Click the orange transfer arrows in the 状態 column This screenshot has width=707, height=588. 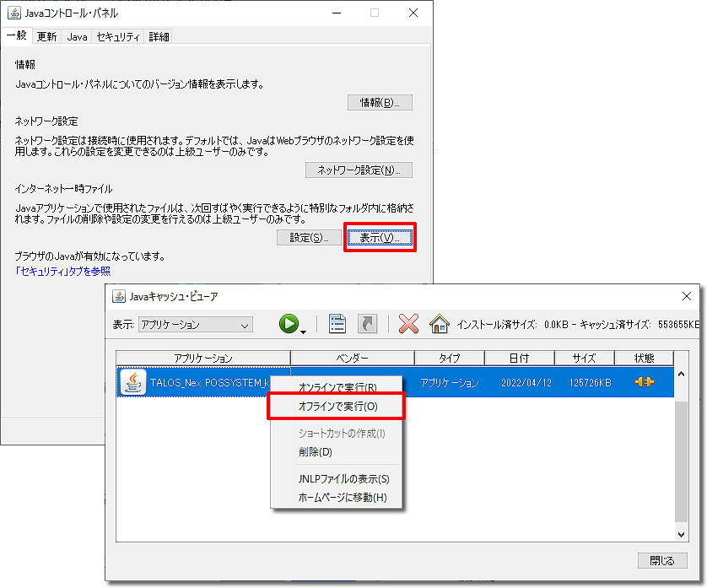[x=645, y=381]
